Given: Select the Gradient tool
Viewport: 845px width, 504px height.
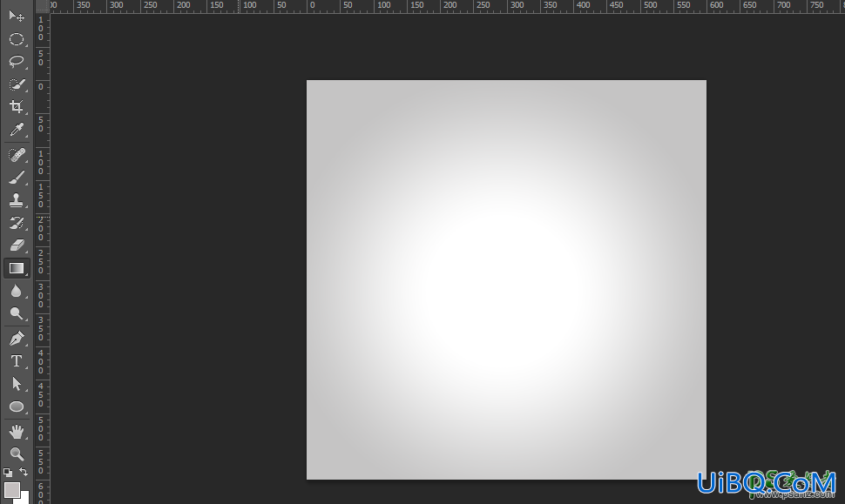Looking at the screenshot, I should pos(17,268).
